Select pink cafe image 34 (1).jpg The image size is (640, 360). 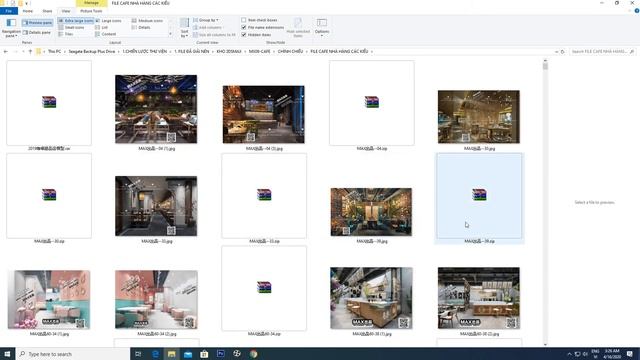pos(49,300)
